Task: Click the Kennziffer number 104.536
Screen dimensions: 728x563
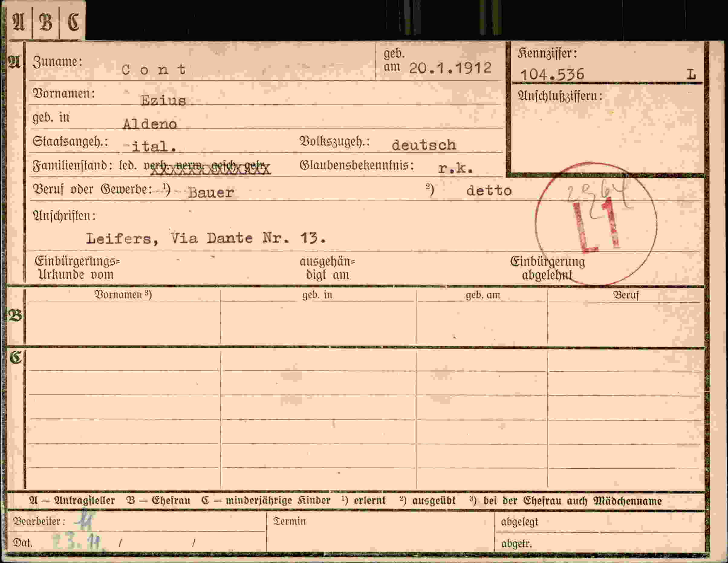Action: click(552, 74)
